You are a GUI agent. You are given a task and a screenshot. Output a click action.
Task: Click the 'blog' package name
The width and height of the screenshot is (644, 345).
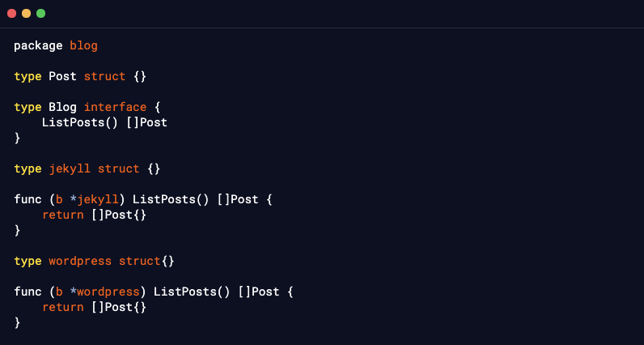pos(83,45)
